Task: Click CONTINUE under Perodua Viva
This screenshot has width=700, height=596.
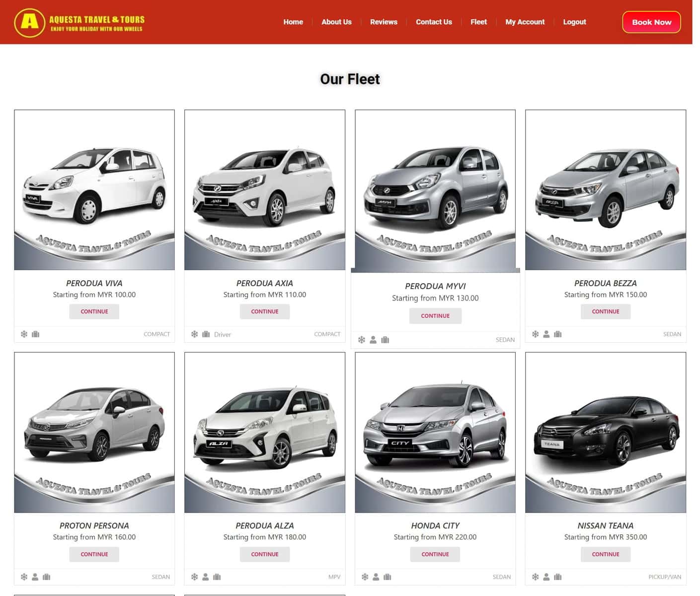Action: [94, 311]
